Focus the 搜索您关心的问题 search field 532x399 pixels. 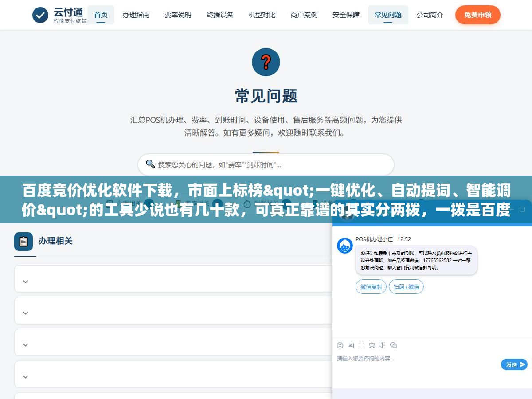(266, 164)
